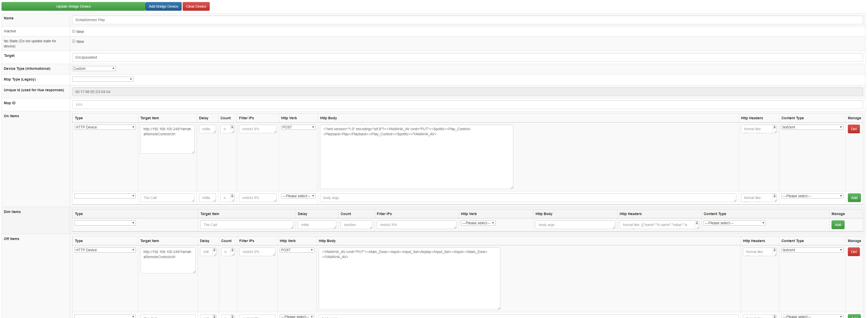The height and width of the screenshot is (318, 868).
Task: Click Dim Items Target Item field
Action: click(247, 225)
